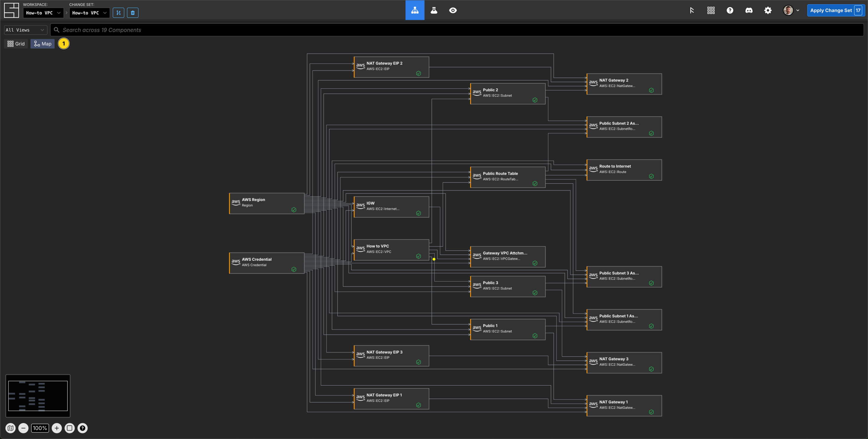The width and height of the screenshot is (868, 439).
Task: Zoom in with the plus button
Action: point(57,428)
